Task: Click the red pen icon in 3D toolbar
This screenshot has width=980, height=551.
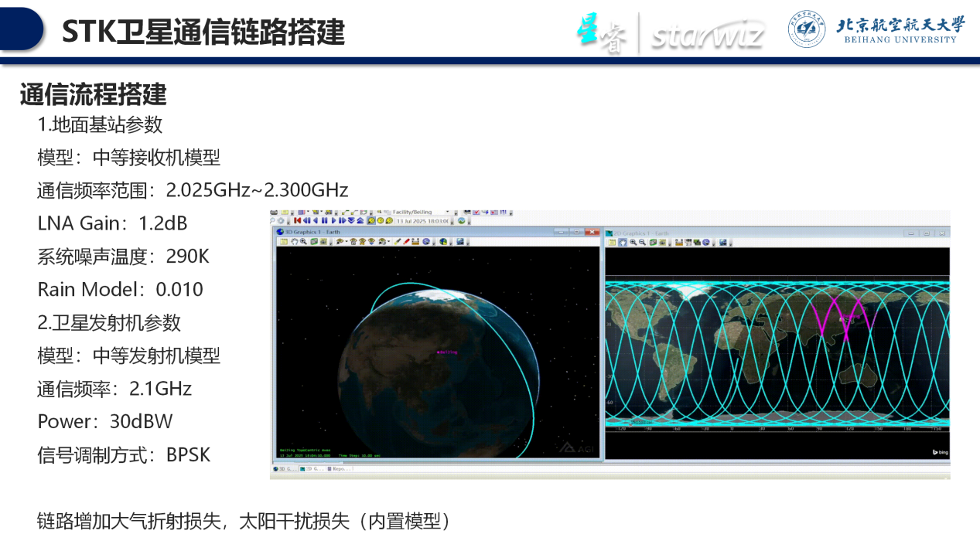Action: pyautogui.click(x=406, y=242)
